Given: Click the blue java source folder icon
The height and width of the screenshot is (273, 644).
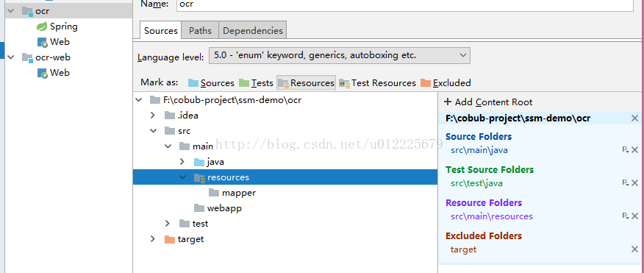Looking at the screenshot, I should tap(199, 162).
